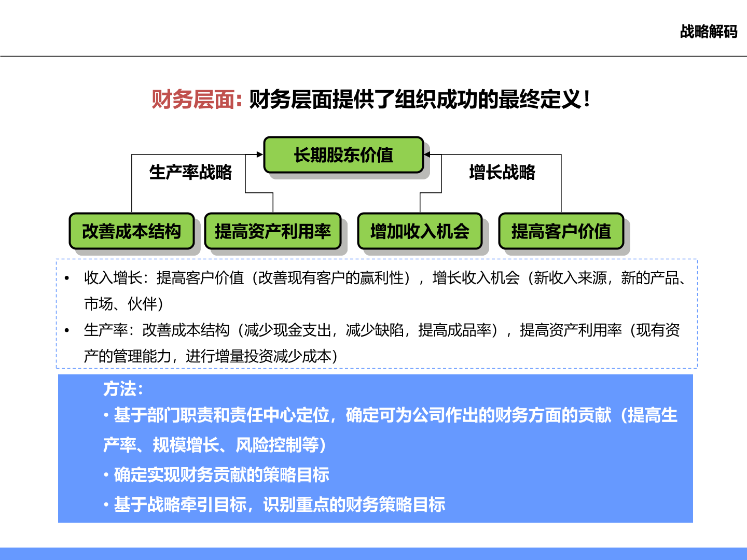Click the 增长战略 label
The image size is (747, 560).
coord(502,172)
